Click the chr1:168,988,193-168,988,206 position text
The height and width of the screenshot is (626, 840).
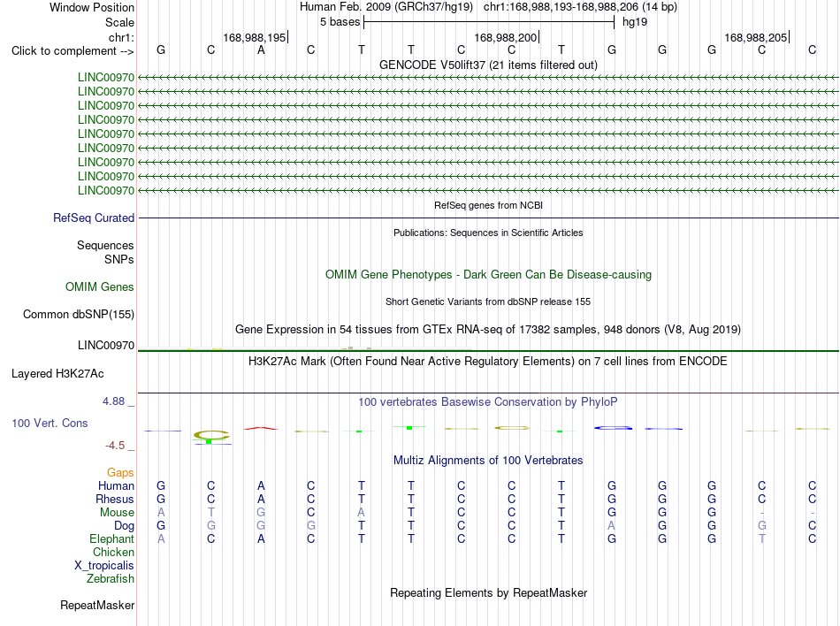coord(580,7)
